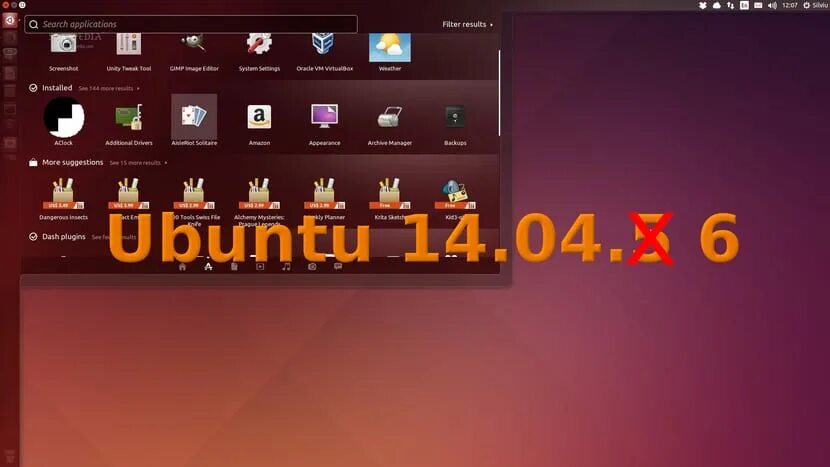Toggle the Dash plugins category header
Viewport: 830px width, 467px height.
(x=57, y=237)
